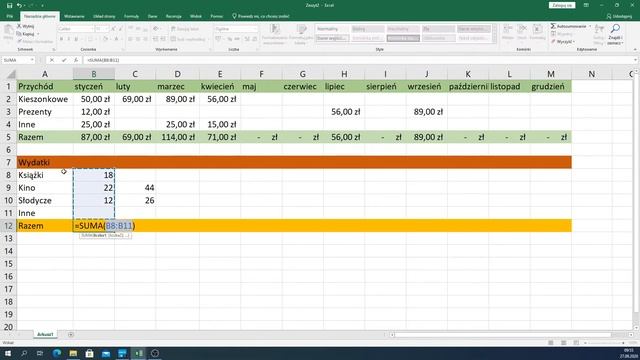Switch to the Wstawianie ribbon tab

point(74,16)
